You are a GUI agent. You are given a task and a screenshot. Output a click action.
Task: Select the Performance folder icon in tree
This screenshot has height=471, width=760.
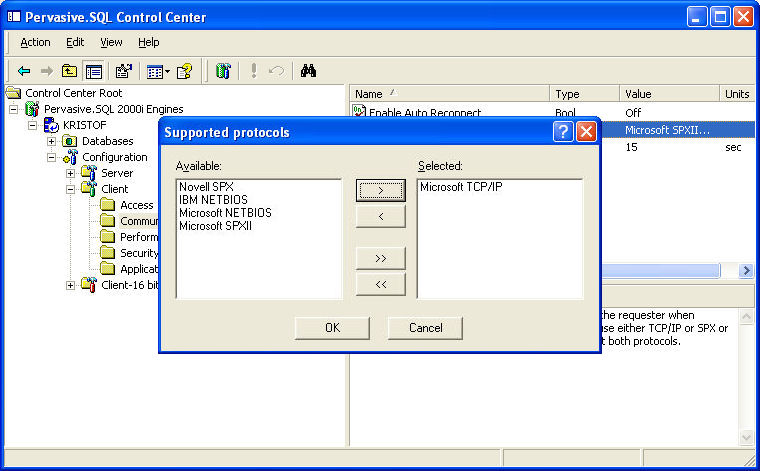(108, 236)
